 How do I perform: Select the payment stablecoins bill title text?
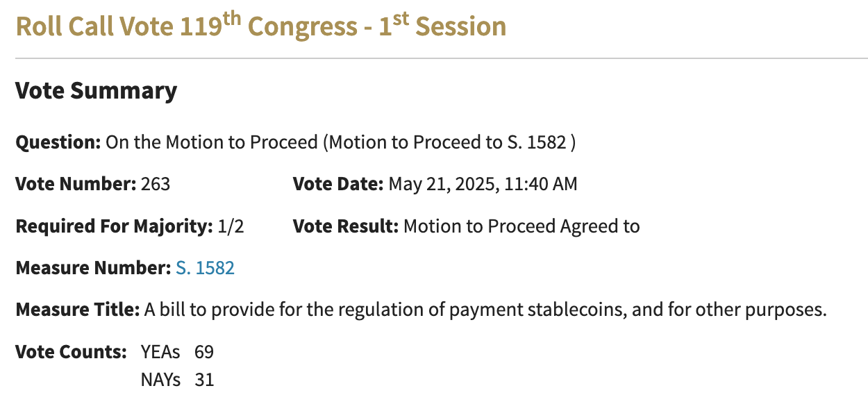(485, 310)
